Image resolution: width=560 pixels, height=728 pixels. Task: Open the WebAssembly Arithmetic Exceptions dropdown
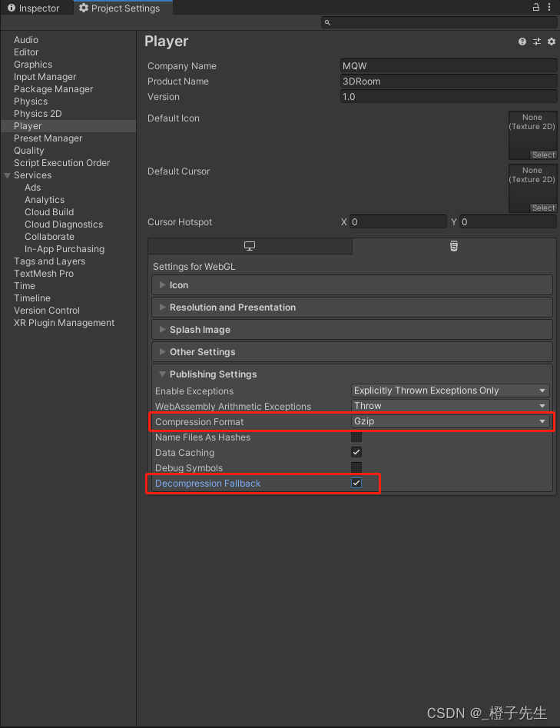tap(450, 406)
